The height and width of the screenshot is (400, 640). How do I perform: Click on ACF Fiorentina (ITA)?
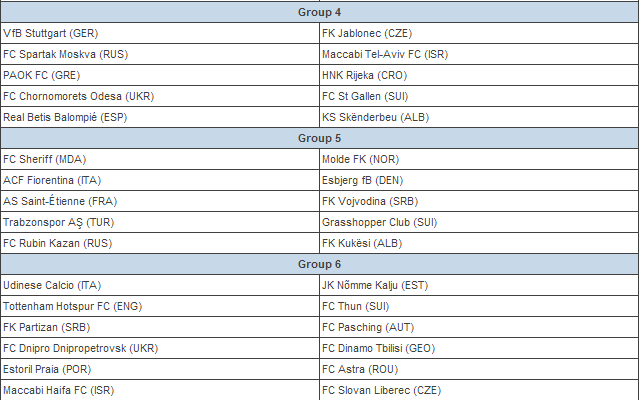pyautogui.click(x=53, y=180)
